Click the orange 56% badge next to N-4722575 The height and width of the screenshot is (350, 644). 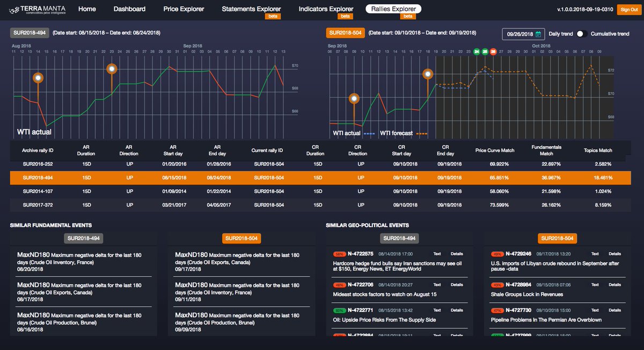339,254
